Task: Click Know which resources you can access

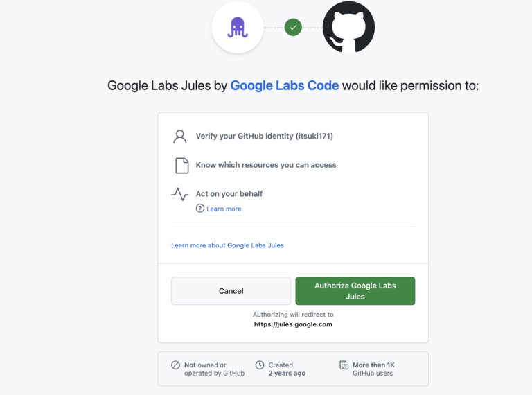Action: tap(266, 165)
